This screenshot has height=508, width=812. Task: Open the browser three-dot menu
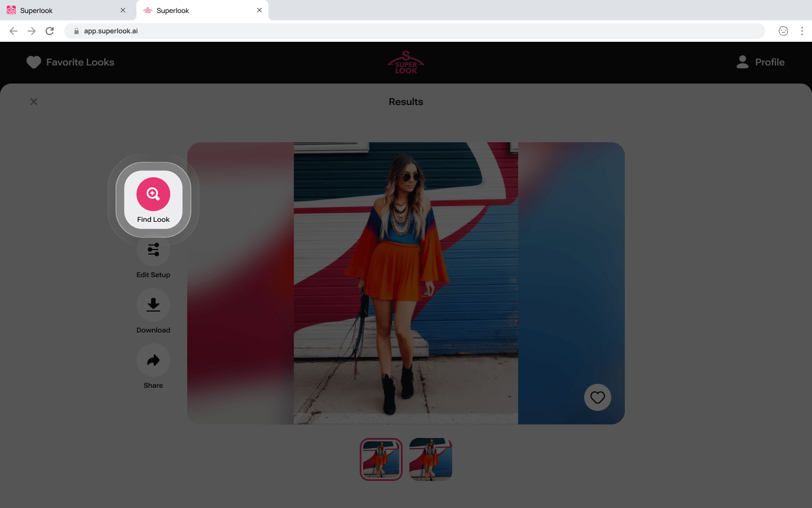tap(802, 31)
